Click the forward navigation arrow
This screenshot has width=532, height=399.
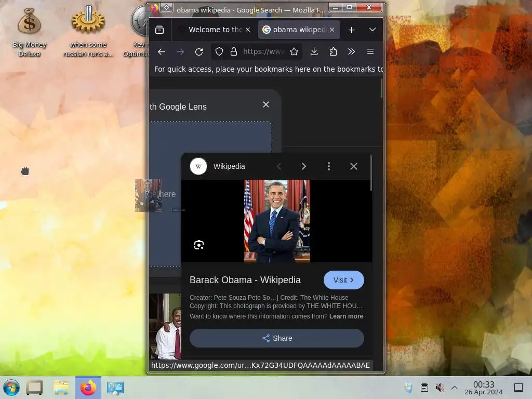tap(180, 51)
